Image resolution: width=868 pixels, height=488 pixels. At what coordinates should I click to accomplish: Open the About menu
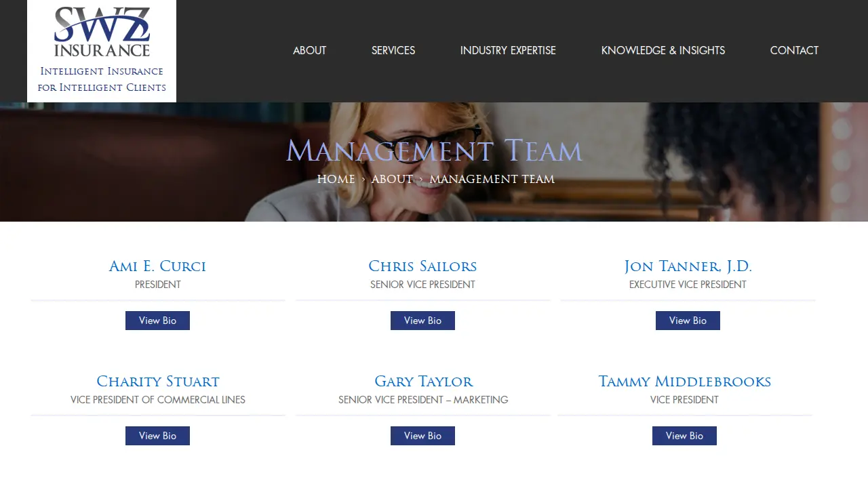point(309,50)
